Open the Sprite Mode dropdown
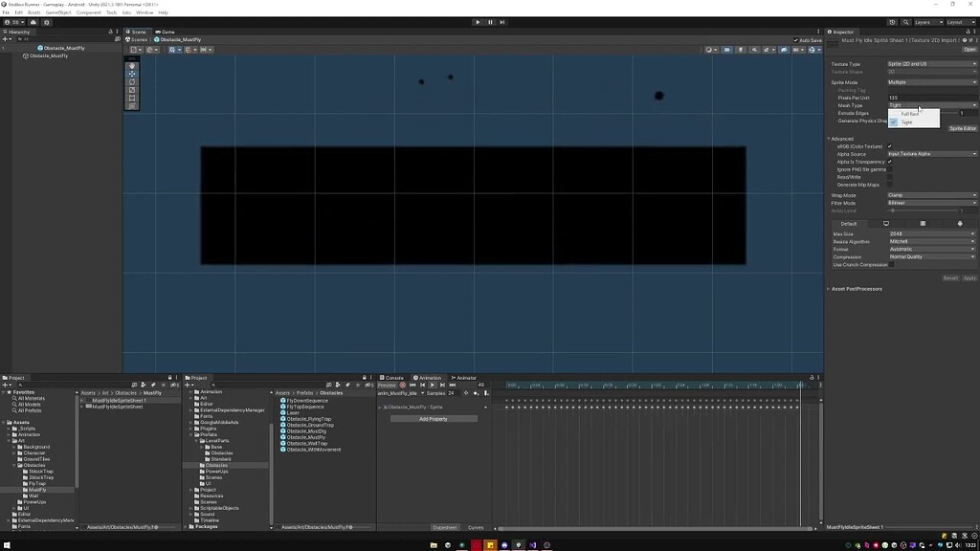The image size is (980, 551). click(931, 81)
